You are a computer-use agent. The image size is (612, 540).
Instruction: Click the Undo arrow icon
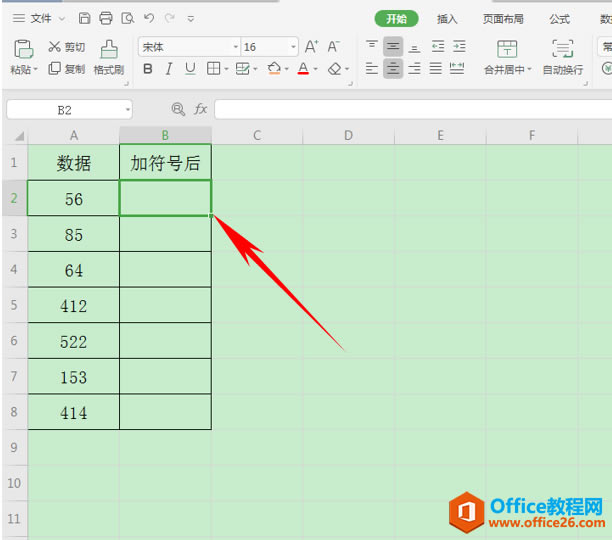(149, 18)
